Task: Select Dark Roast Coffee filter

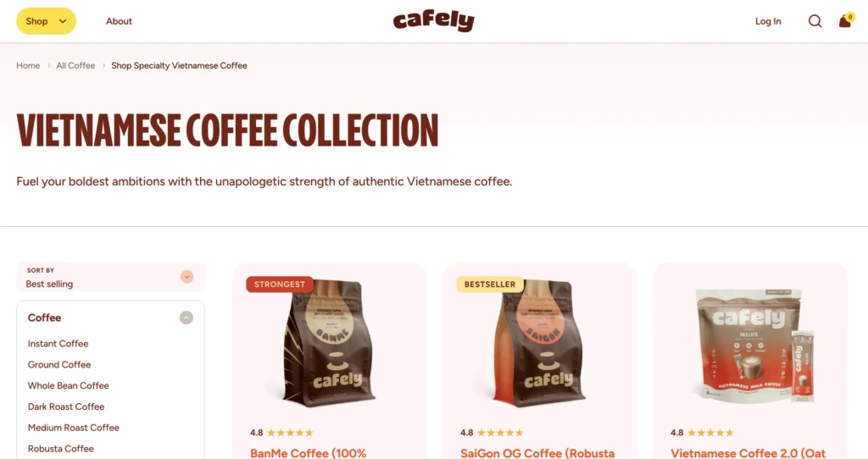Action: [x=66, y=406]
